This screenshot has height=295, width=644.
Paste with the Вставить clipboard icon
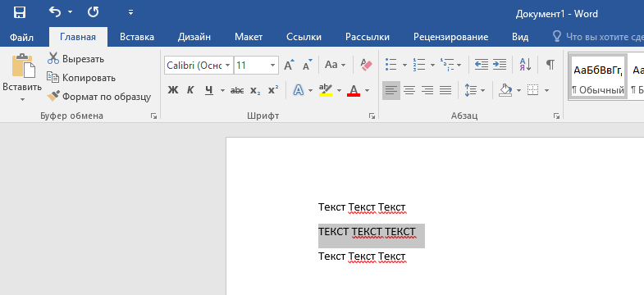click(x=23, y=66)
